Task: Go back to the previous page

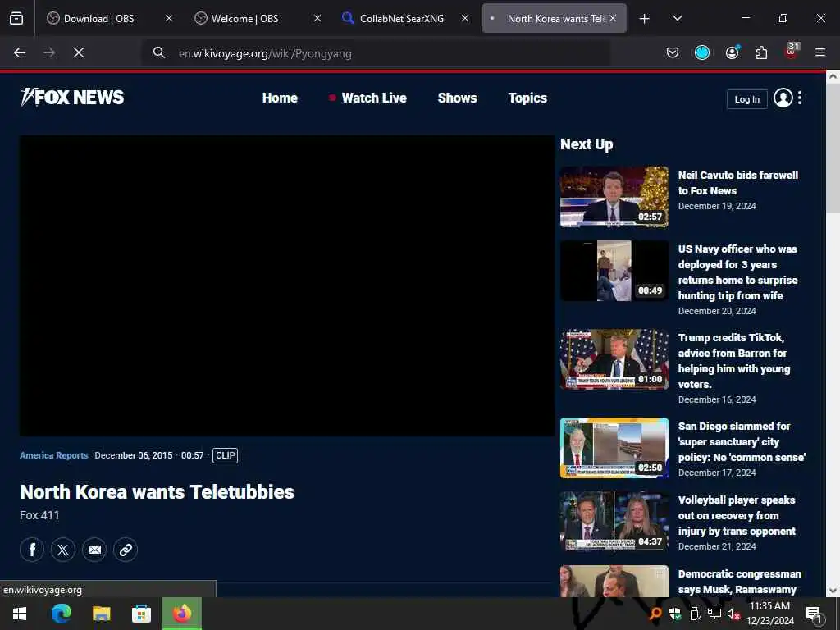Action: click(x=20, y=52)
